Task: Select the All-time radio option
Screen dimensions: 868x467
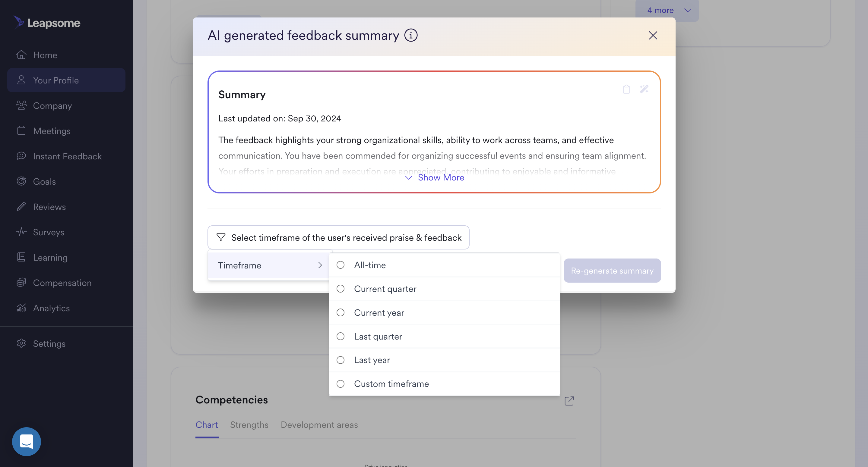Action: click(x=340, y=265)
